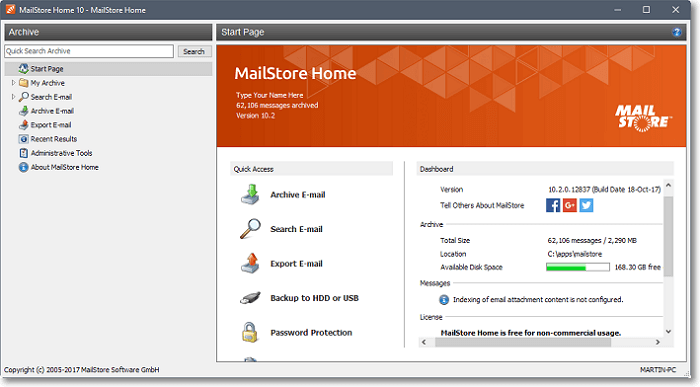Click the dashboard scroll left arrow
Image resolution: width=700 pixels, height=387 pixels.
coord(424,342)
